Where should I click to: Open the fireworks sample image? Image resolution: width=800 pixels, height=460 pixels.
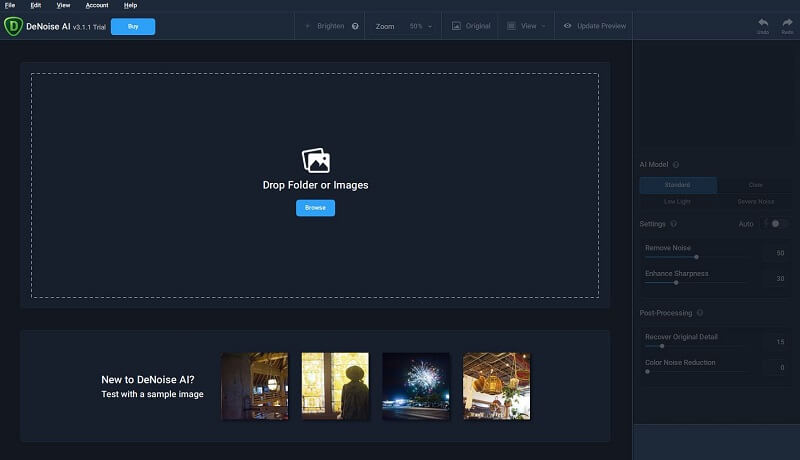click(x=416, y=386)
